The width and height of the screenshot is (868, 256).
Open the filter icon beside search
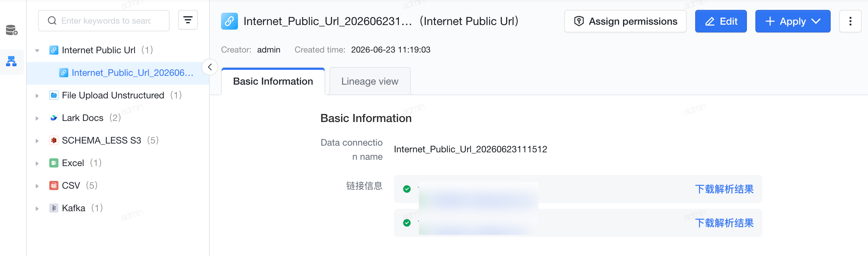(x=188, y=20)
